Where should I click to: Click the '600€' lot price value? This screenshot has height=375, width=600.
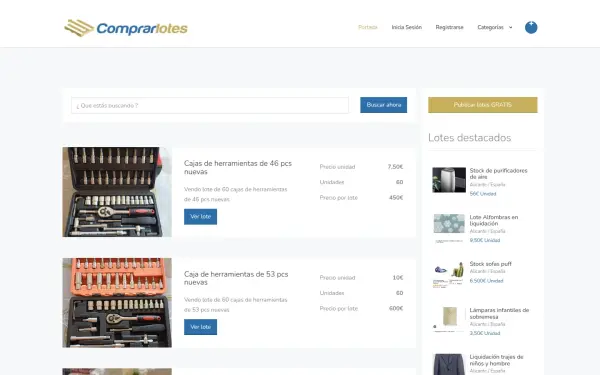click(396, 308)
